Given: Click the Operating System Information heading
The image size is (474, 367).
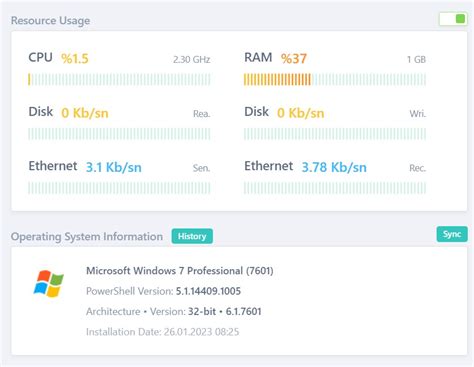Looking at the screenshot, I should click(x=87, y=236).
